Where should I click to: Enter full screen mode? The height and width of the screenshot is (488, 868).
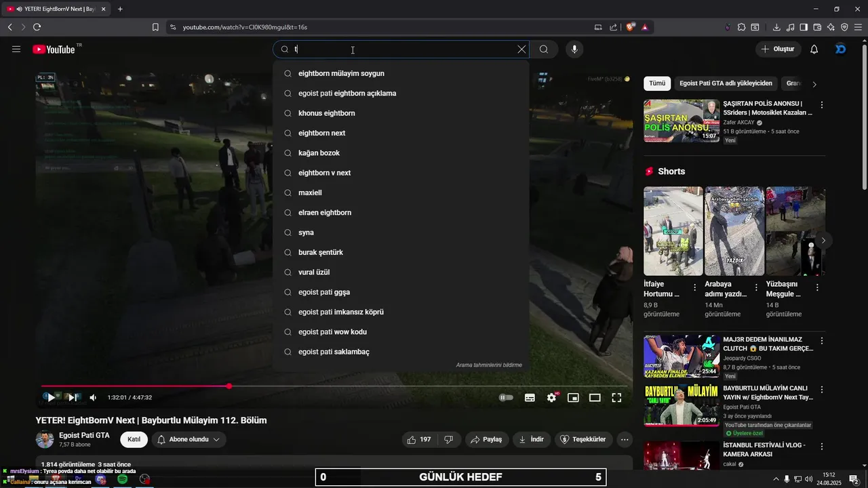pyautogui.click(x=616, y=398)
